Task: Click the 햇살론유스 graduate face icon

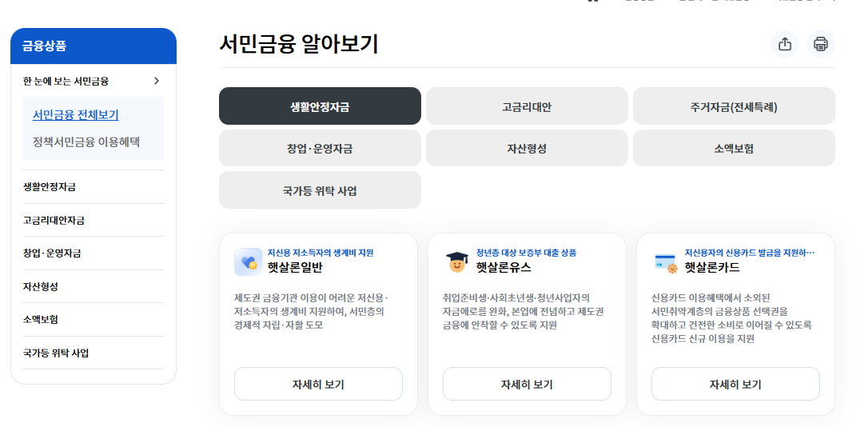Action: [456, 261]
